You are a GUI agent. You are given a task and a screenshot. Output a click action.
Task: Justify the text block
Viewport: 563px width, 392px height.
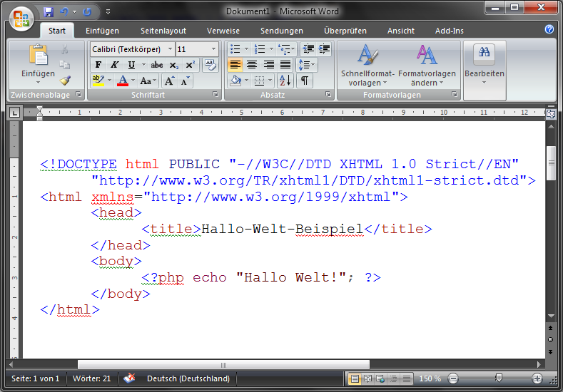(x=285, y=65)
